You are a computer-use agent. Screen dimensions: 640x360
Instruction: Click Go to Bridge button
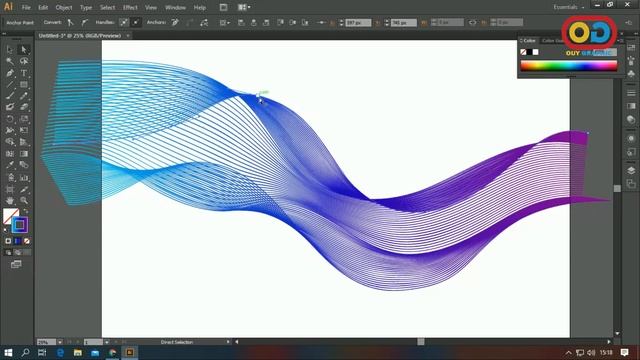[223, 7]
